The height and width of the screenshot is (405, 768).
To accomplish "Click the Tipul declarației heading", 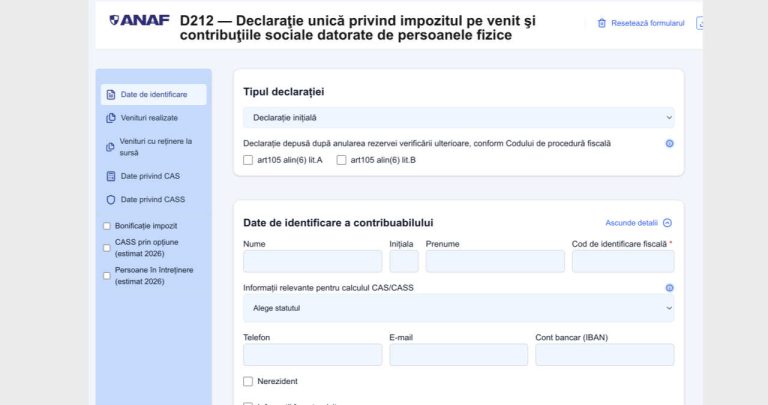I will coord(284,92).
